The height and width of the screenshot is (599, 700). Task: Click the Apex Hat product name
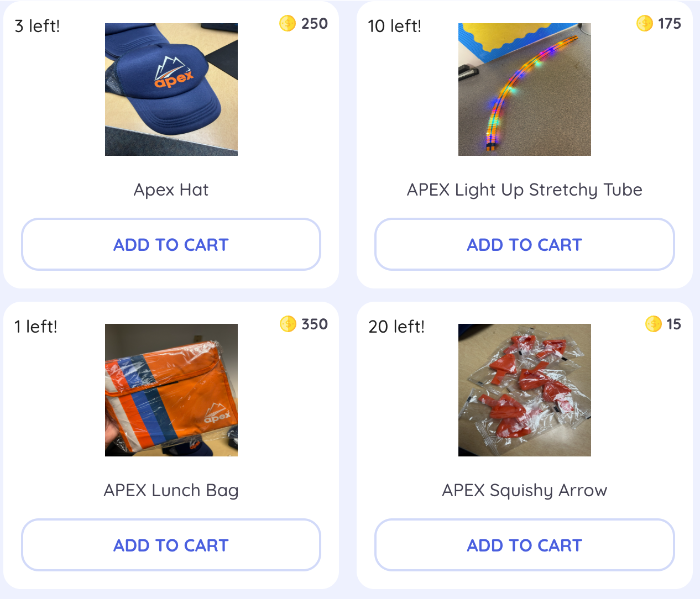(171, 190)
